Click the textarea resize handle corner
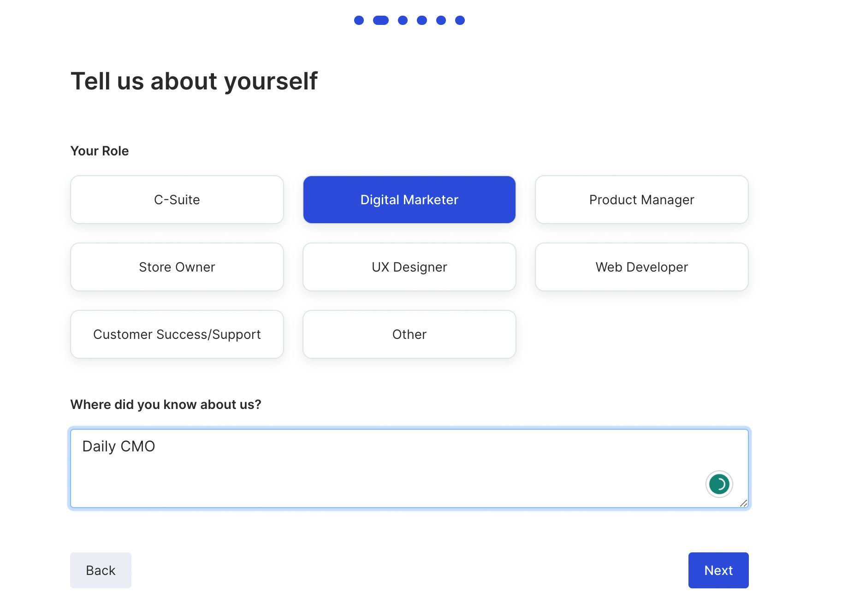 click(x=743, y=503)
